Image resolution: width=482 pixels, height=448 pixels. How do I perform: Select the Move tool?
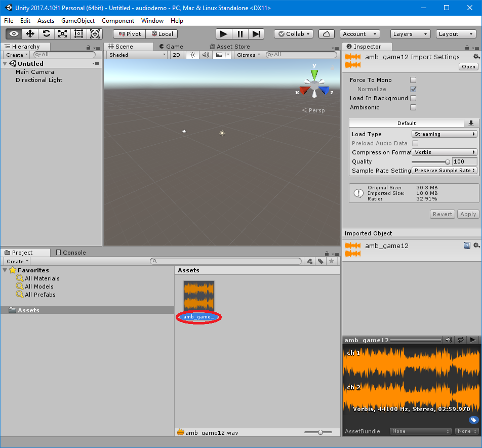click(30, 34)
